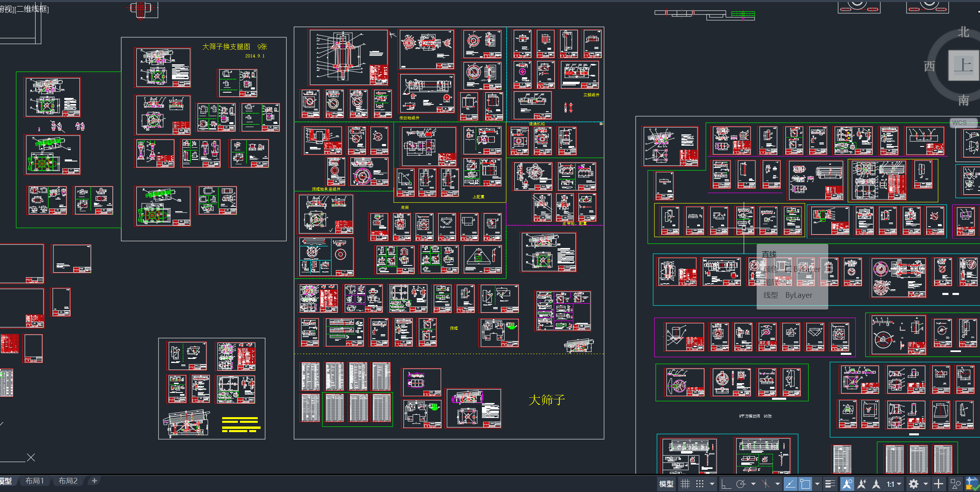The height and width of the screenshot is (492, 980).
Task: Click the 线型 ByLayer row in tooltip
Action: (x=787, y=295)
